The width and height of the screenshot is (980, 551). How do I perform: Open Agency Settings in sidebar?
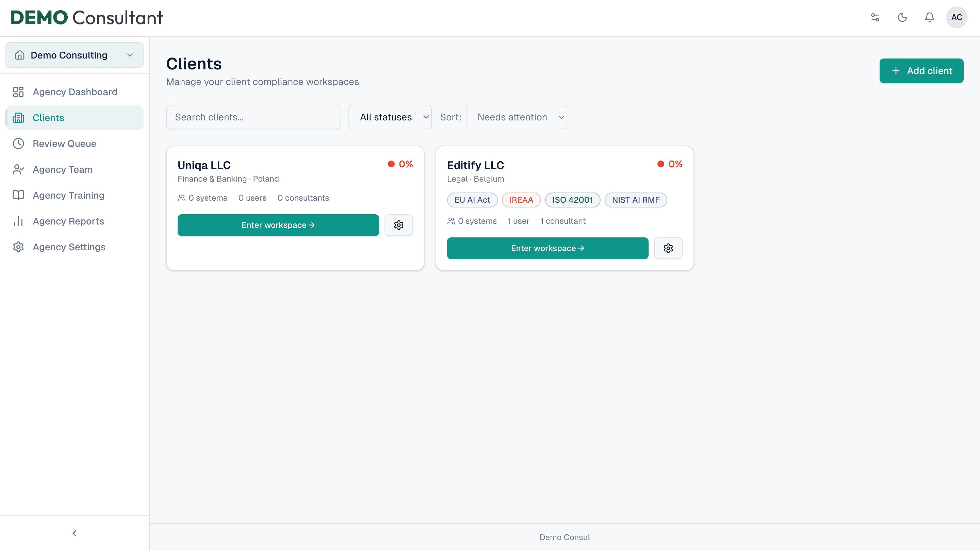[75, 247]
